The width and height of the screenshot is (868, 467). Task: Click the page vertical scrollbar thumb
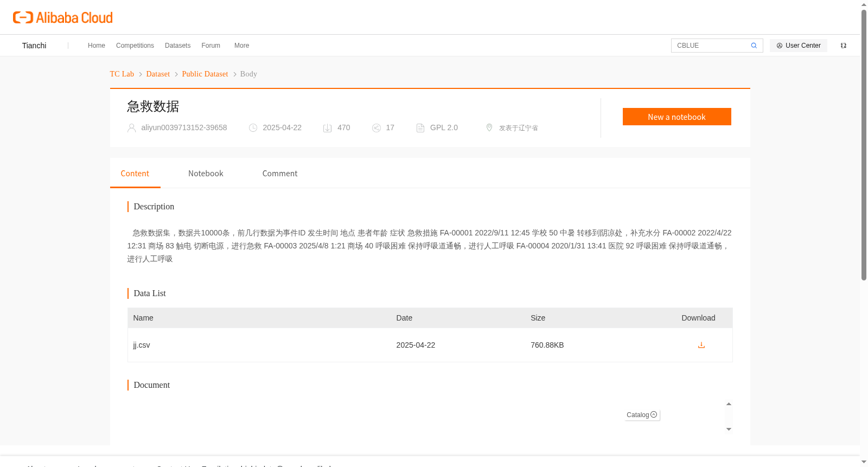[x=864, y=145]
